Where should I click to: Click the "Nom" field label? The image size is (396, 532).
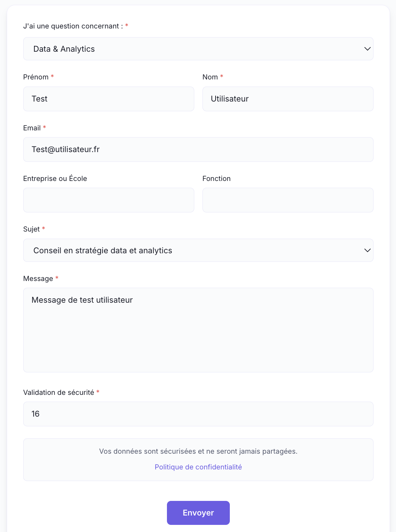point(210,77)
